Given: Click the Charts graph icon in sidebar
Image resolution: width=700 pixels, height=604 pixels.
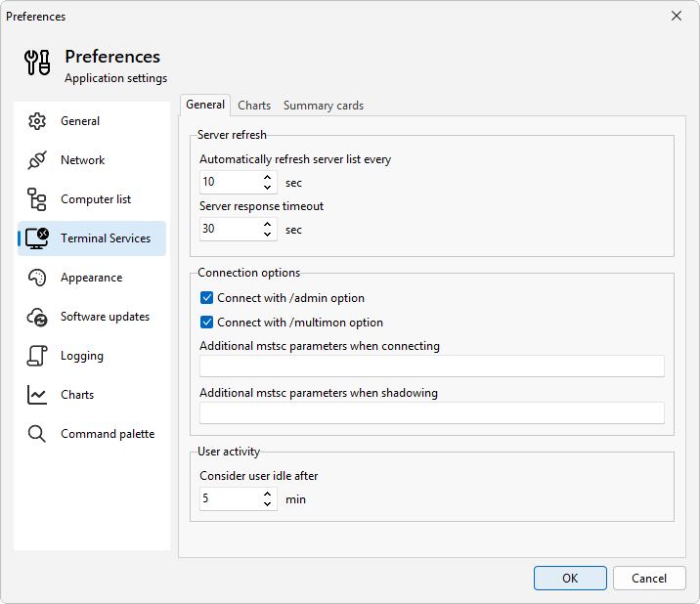Looking at the screenshot, I should (x=37, y=395).
